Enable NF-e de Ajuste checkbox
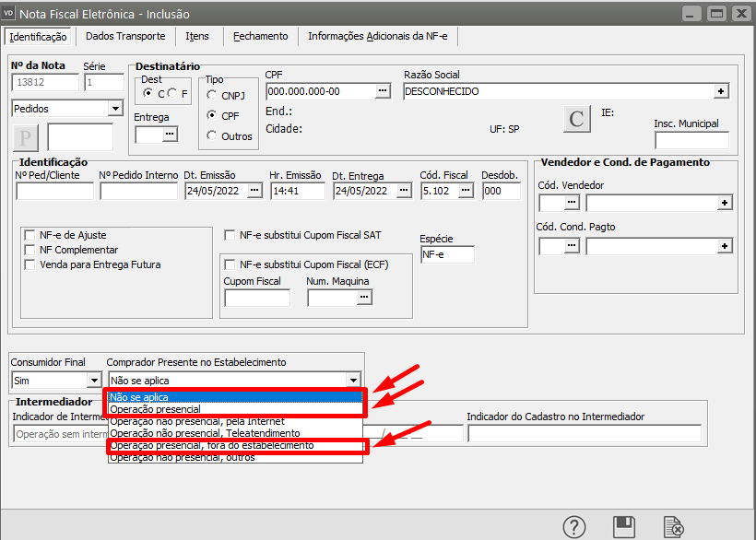This screenshot has height=540, width=756. pyautogui.click(x=31, y=235)
